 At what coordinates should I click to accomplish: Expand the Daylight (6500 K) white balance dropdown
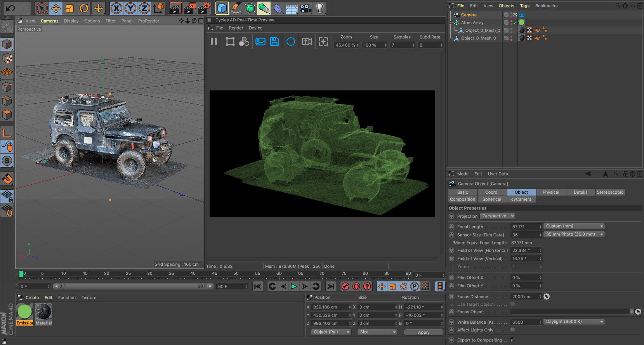574,322
